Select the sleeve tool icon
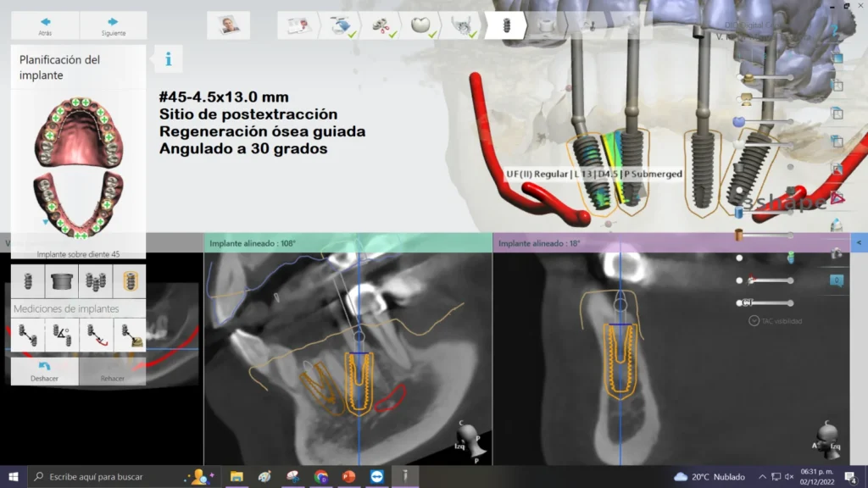Image resolution: width=868 pixels, height=488 pixels. click(x=61, y=281)
